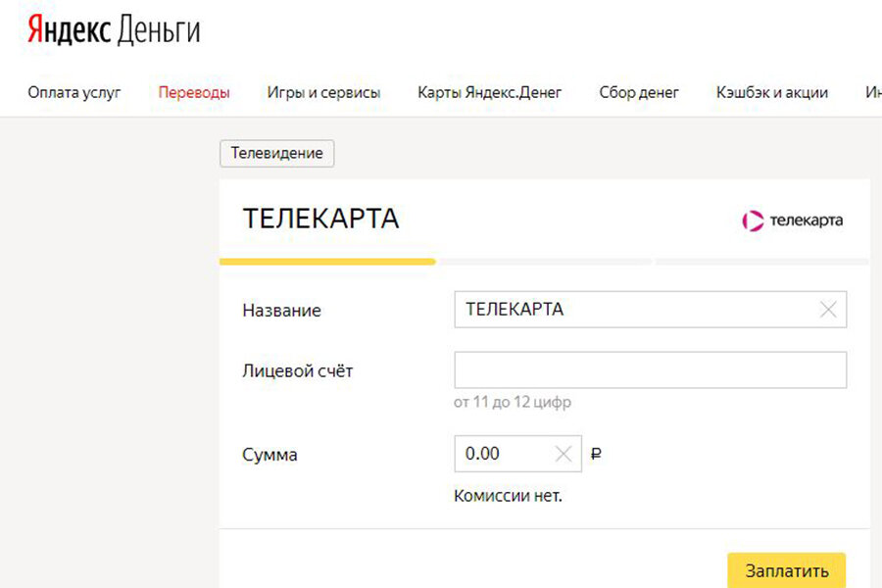882x588 pixels.
Task: Clear the Название field with X icon
Action: pos(828,309)
